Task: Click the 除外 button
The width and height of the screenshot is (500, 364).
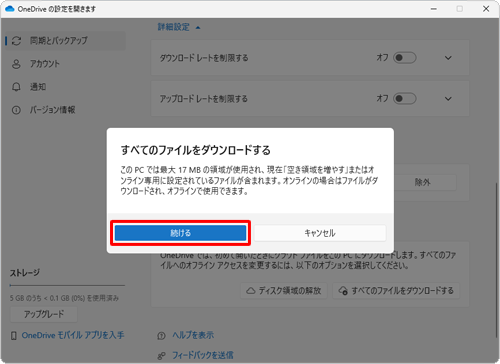Action: [x=423, y=182]
